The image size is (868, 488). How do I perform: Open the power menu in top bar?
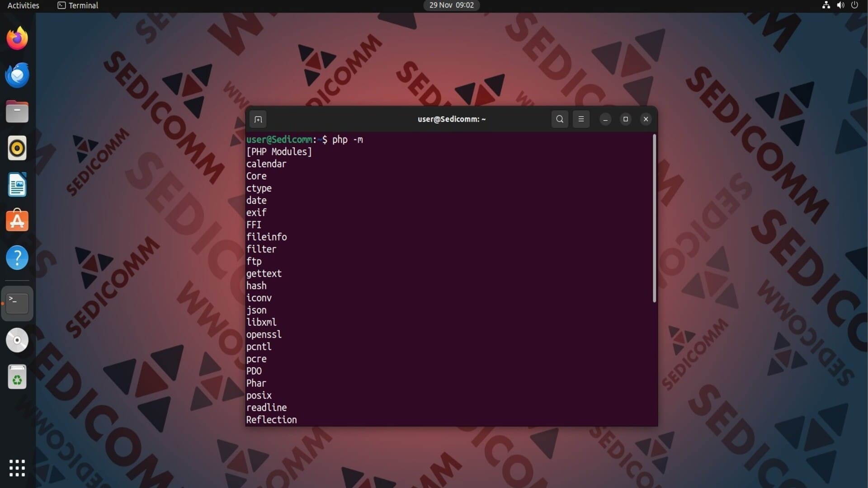coord(854,5)
